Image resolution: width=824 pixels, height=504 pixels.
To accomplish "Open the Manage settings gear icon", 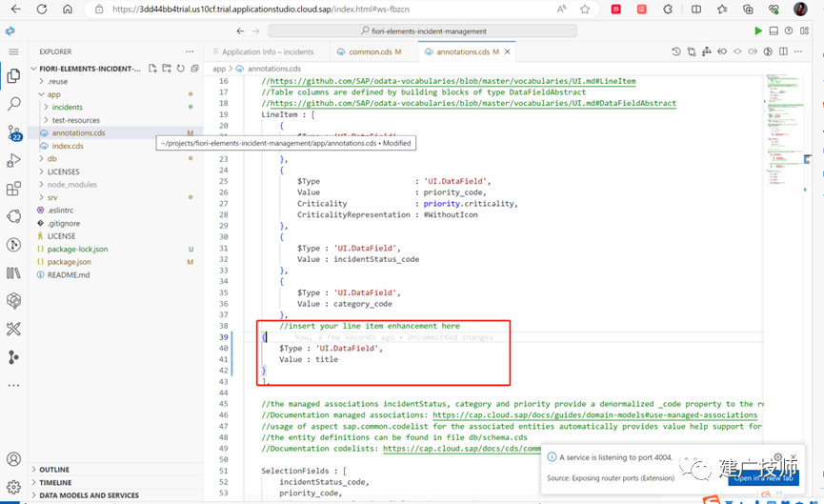I will pos(13,486).
